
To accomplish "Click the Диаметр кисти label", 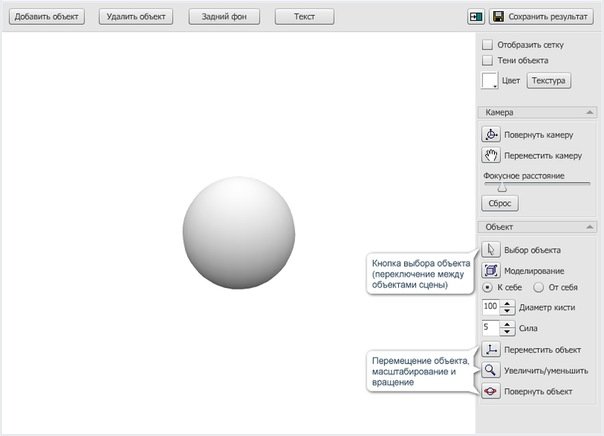I will click(547, 307).
